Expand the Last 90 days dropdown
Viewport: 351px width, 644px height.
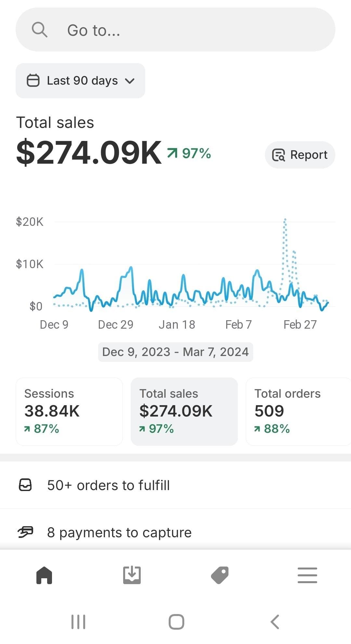pyautogui.click(x=82, y=80)
